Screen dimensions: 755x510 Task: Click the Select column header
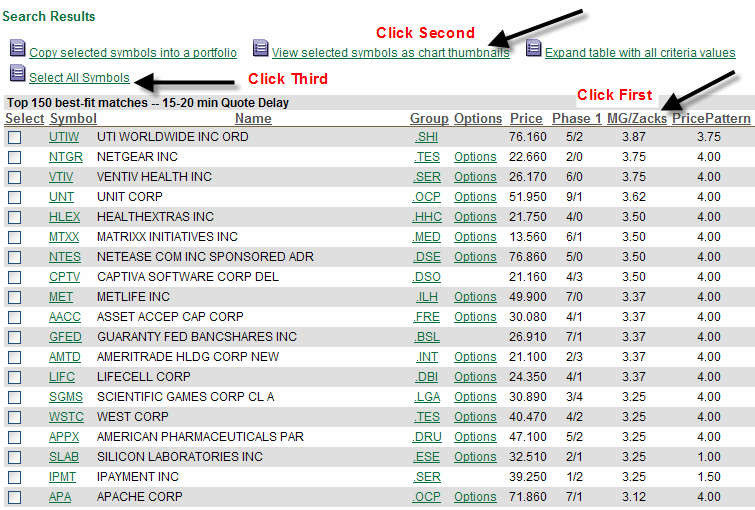(25, 118)
